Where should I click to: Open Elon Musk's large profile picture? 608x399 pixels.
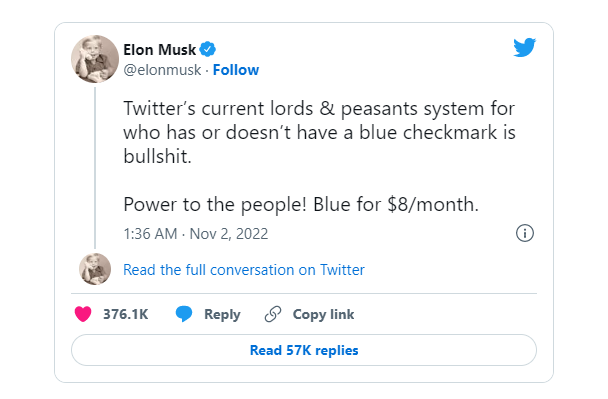95,59
